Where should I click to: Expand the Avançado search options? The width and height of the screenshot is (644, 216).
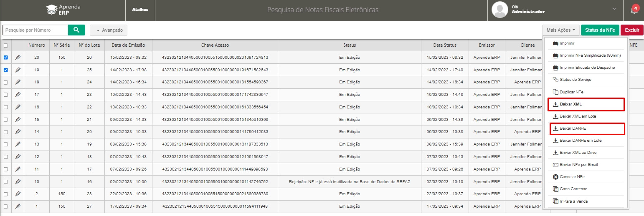pyautogui.click(x=109, y=30)
